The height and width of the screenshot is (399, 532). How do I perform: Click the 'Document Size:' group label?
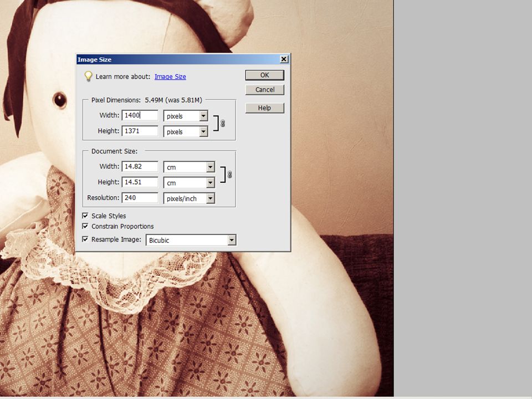pyautogui.click(x=114, y=151)
